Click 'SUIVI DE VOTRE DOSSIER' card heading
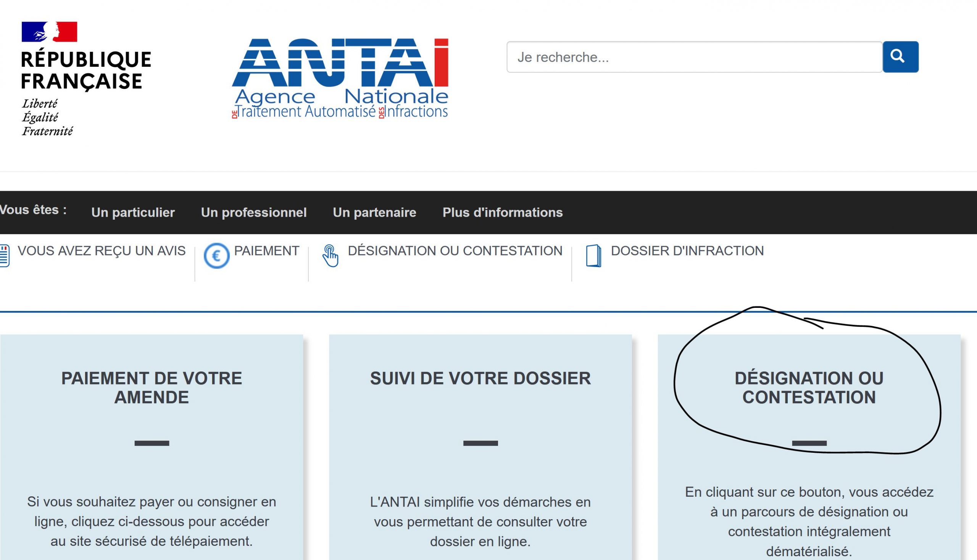Image resolution: width=977 pixels, height=560 pixels. point(480,378)
